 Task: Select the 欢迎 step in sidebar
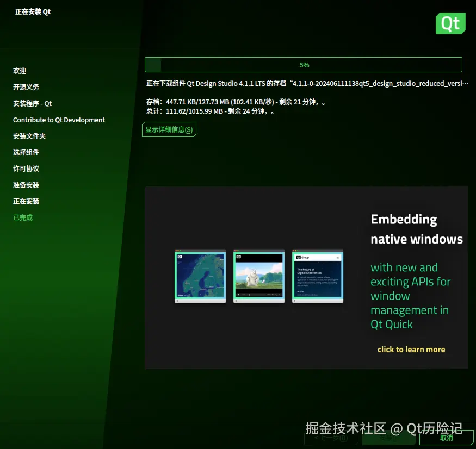pyautogui.click(x=20, y=71)
